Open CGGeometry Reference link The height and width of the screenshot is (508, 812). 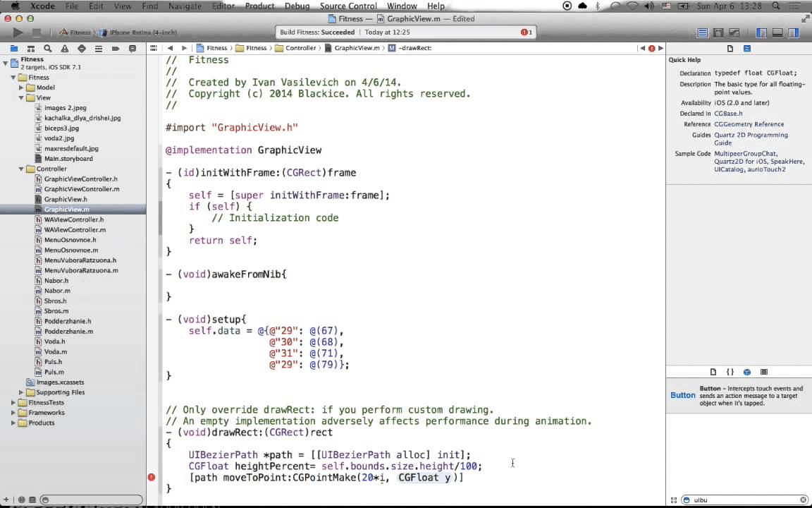pos(749,124)
